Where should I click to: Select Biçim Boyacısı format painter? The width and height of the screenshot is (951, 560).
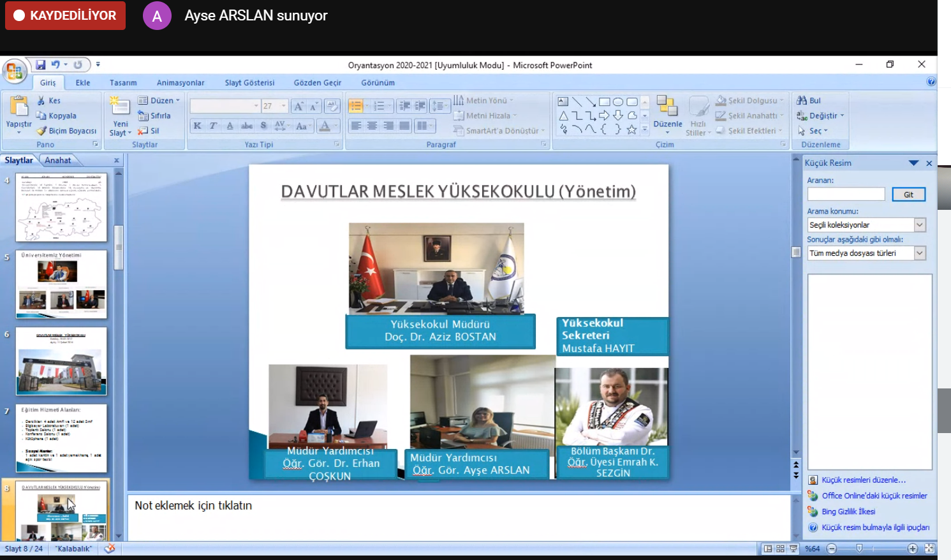(66, 131)
